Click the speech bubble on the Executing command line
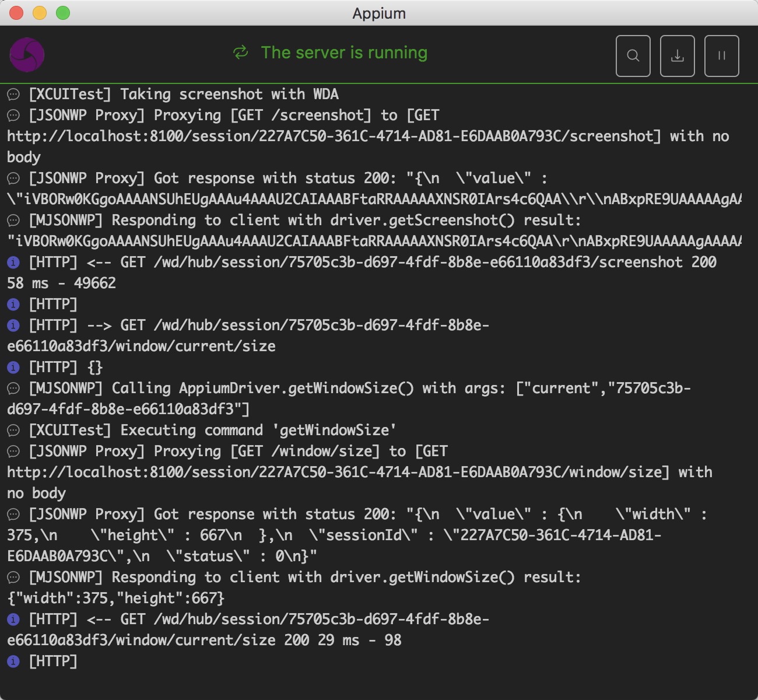758x700 pixels. [x=13, y=430]
